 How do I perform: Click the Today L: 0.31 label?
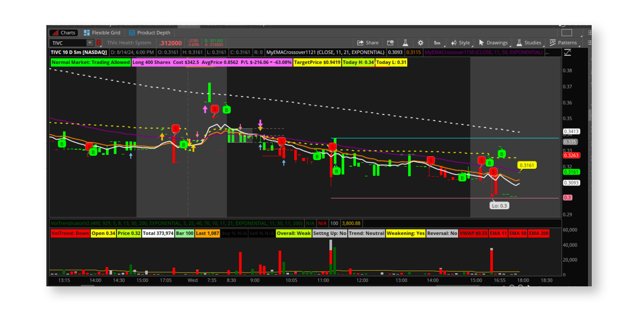(391, 62)
